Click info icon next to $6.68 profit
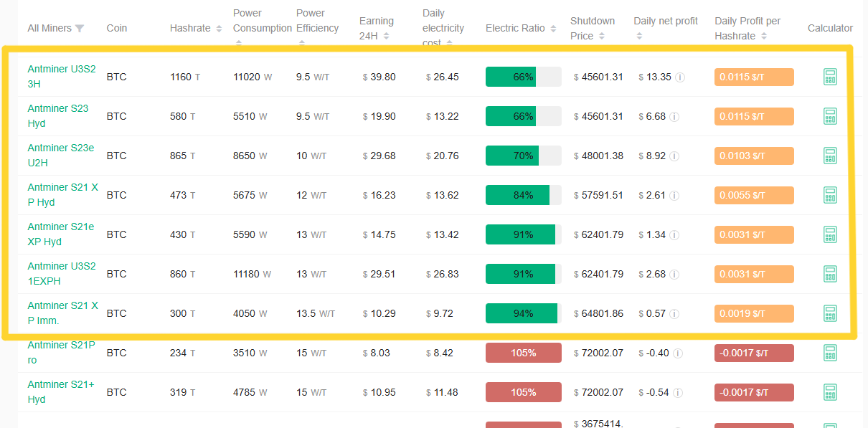The height and width of the screenshot is (428, 868). (x=674, y=117)
